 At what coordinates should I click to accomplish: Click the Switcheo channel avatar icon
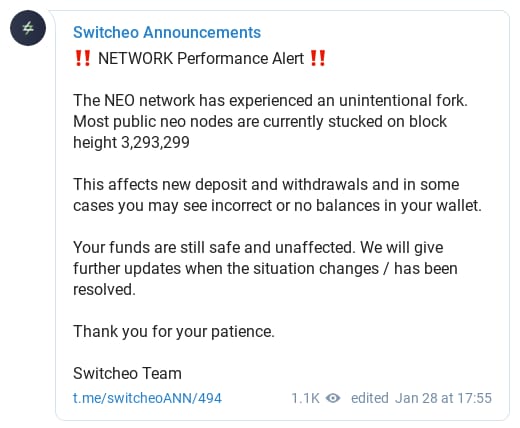coord(28,28)
